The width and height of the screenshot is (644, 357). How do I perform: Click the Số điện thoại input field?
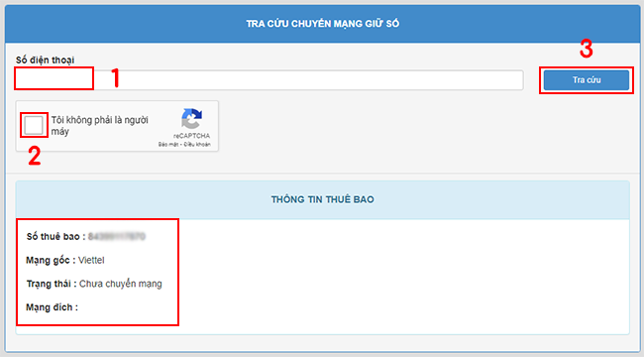pyautogui.click(x=269, y=79)
